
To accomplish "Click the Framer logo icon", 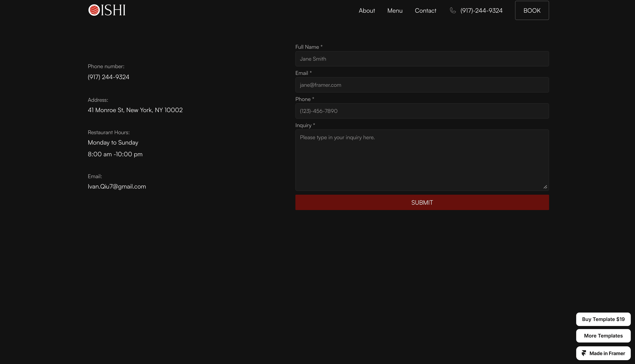I will point(584,353).
